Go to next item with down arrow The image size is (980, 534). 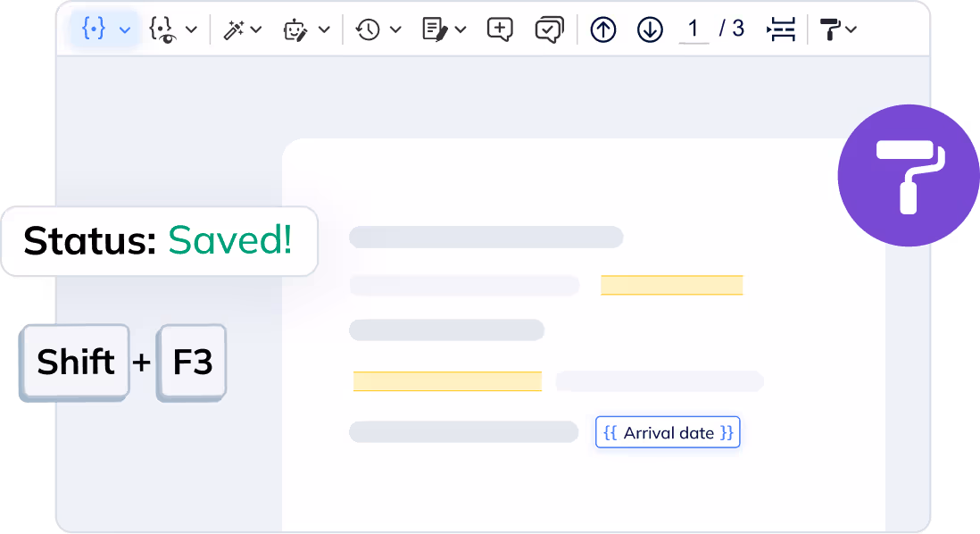pos(650,29)
